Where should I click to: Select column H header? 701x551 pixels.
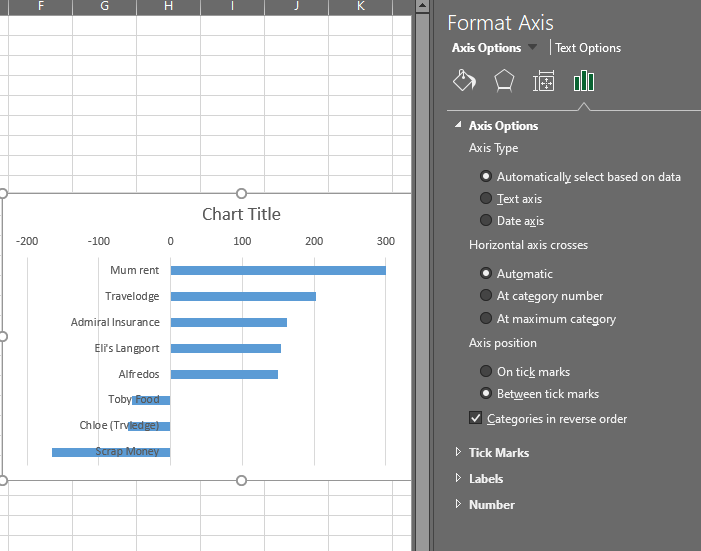point(169,6)
